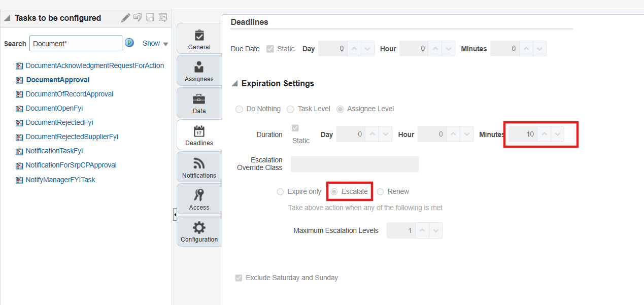Screen dimensions: 644x305
Task: Click the Commit task deployment icon
Action: [x=162, y=17]
